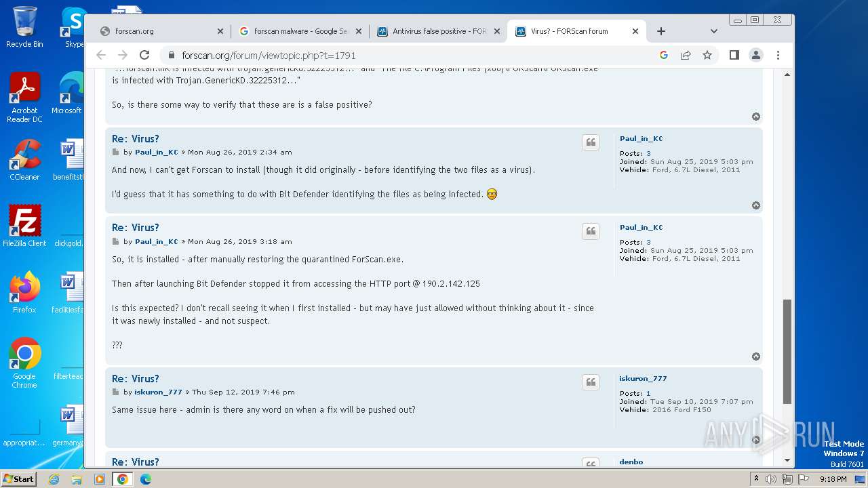The image size is (868, 488).
Task: Click the volume icon in system tray
Action: [771, 479]
